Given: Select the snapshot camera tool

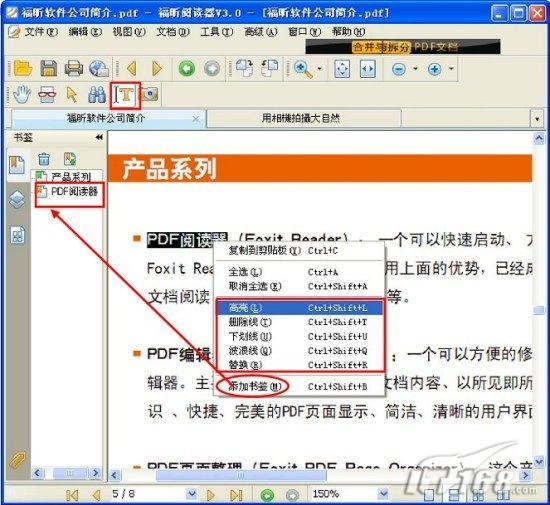Looking at the screenshot, I should pos(150,94).
